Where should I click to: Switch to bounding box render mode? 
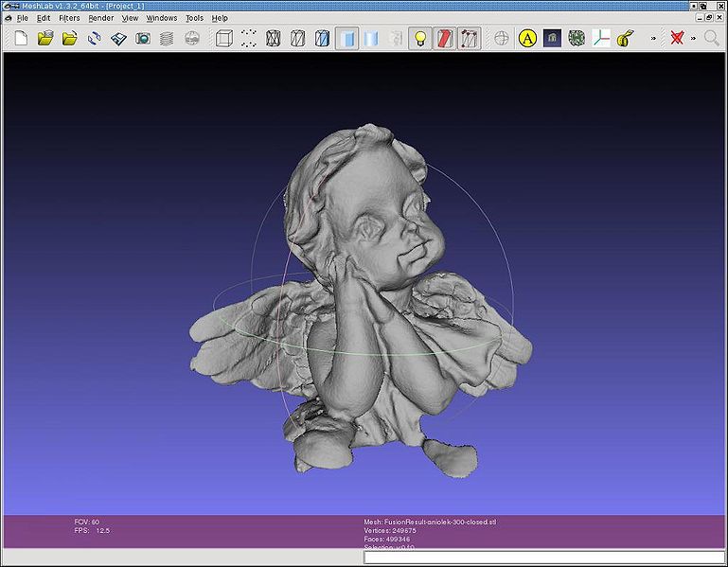click(x=224, y=39)
